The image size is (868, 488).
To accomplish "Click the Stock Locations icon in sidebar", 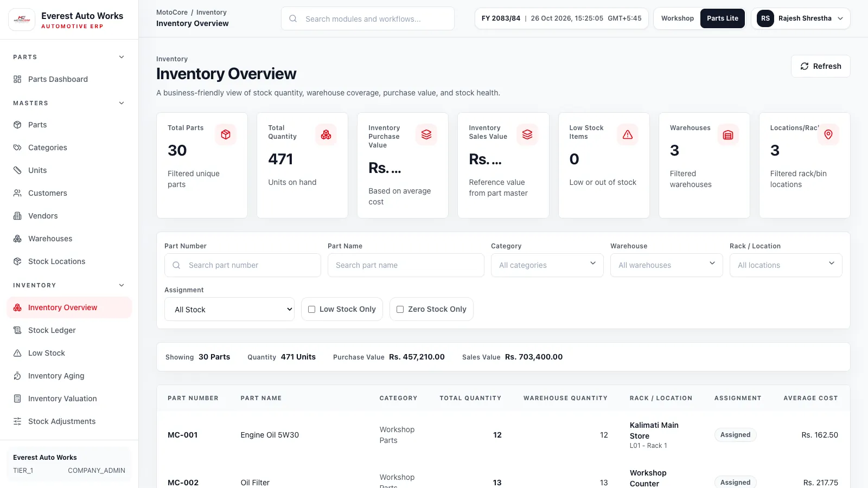I will pos(17,261).
